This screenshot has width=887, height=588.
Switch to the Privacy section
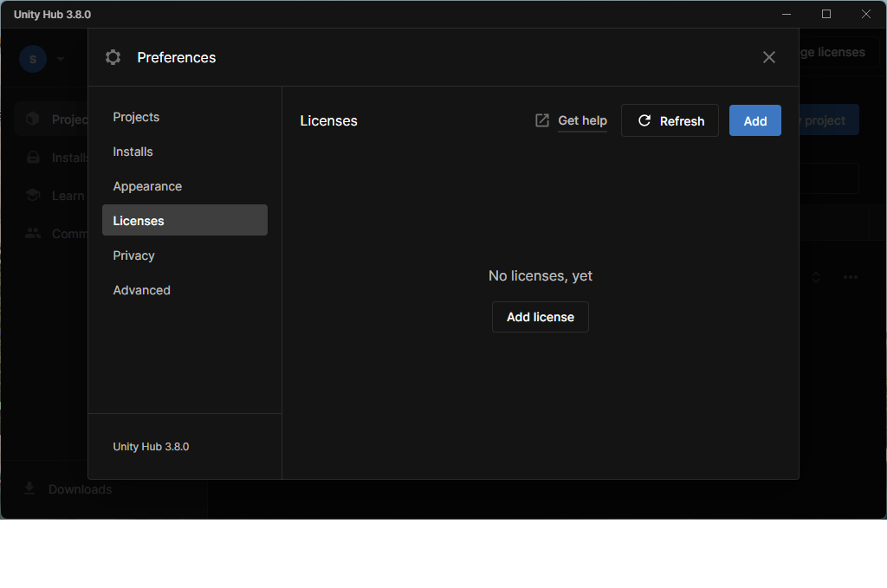[x=133, y=255]
